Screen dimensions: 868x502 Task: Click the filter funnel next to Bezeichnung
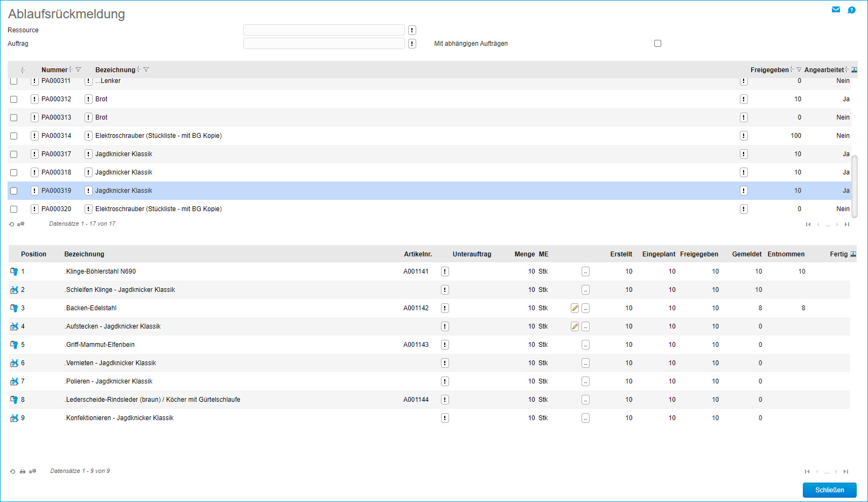pos(146,69)
